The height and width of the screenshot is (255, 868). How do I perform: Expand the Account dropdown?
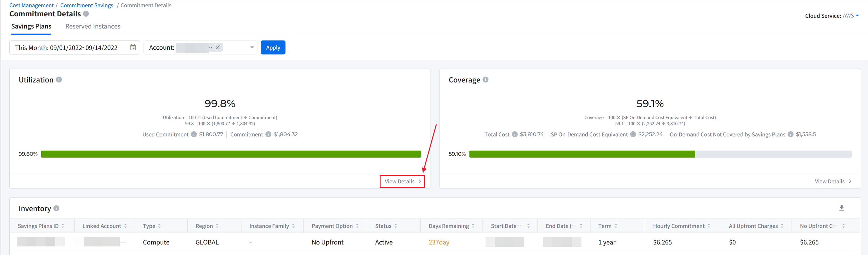tap(252, 48)
